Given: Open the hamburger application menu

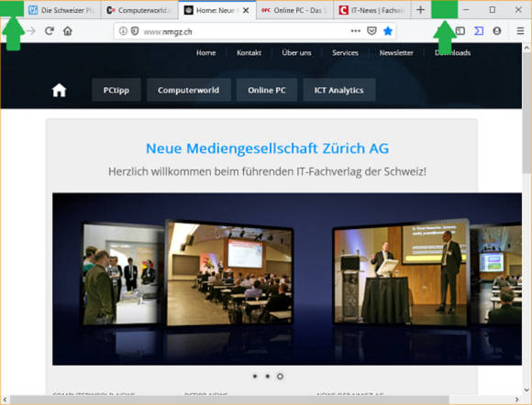Looking at the screenshot, I should (x=520, y=31).
